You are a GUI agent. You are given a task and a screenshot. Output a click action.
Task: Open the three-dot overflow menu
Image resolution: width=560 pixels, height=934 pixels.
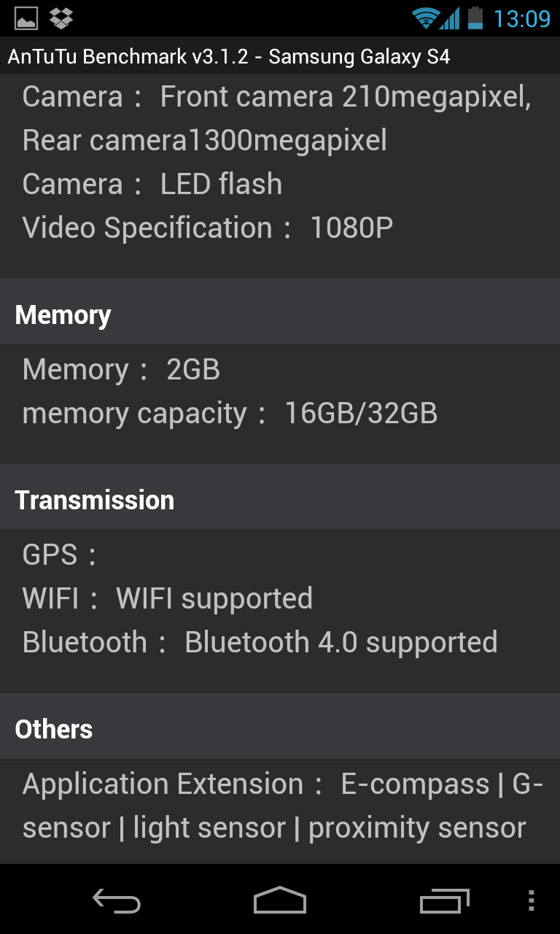531,900
